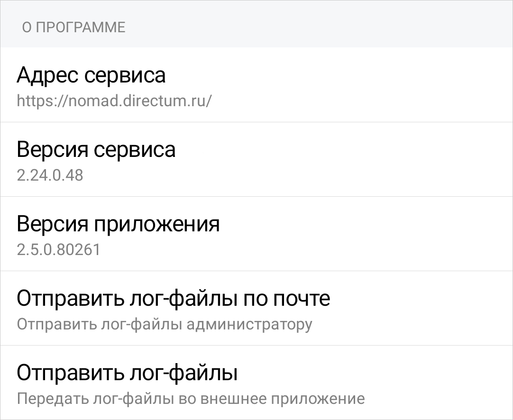
Task: Tap Отправить лог-файлы по почте
Action: pos(173,299)
